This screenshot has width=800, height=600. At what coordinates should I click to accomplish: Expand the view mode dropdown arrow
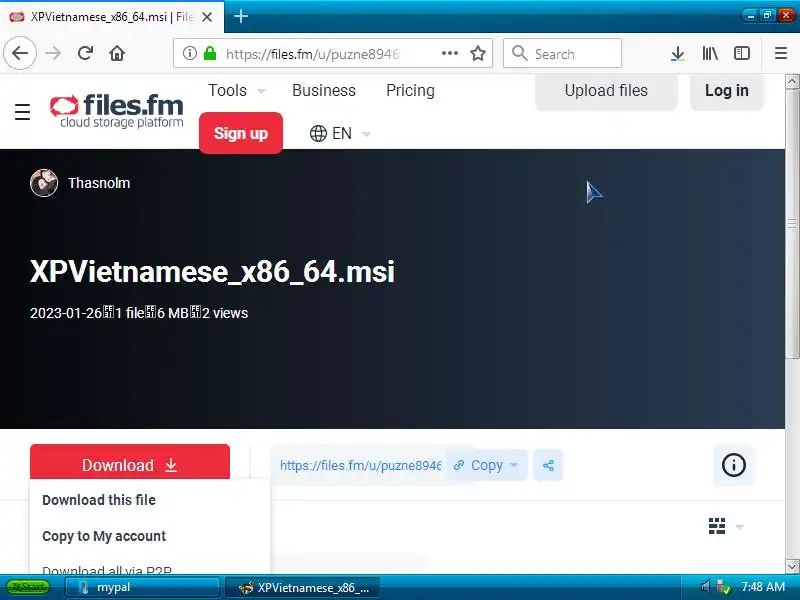pyautogui.click(x=739, y=527)
